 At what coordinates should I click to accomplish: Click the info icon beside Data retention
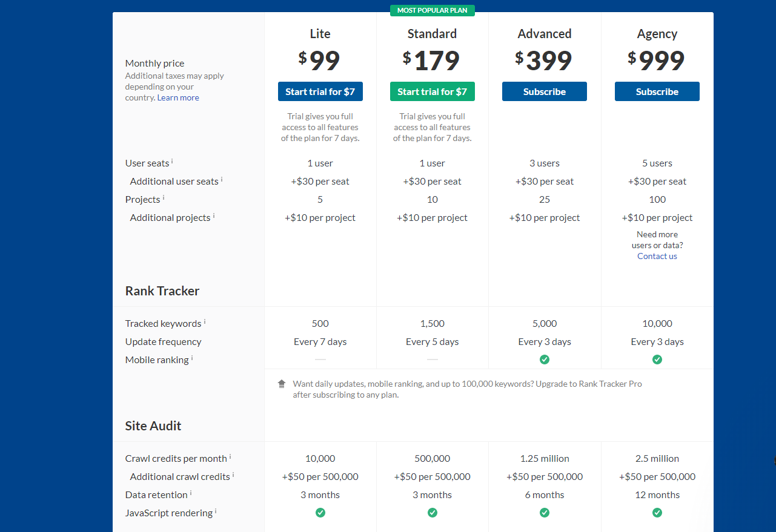point(191,493)
